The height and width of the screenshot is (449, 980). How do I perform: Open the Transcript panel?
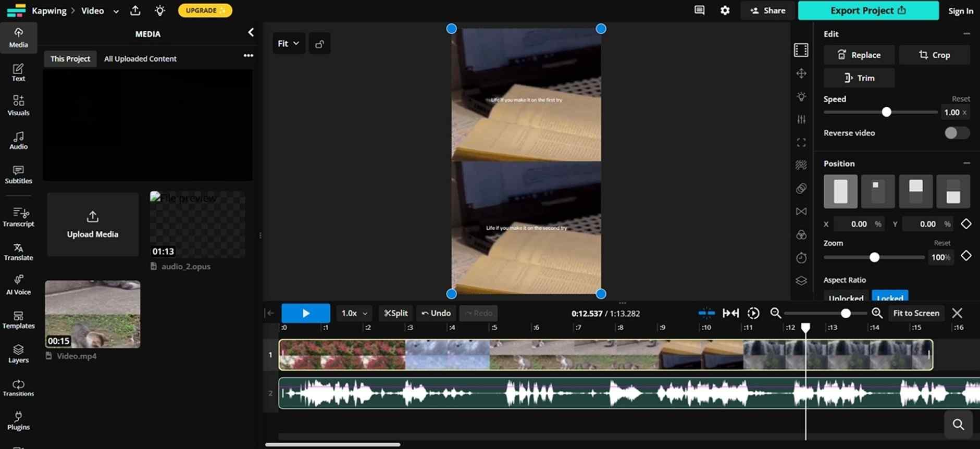(18, 217)
